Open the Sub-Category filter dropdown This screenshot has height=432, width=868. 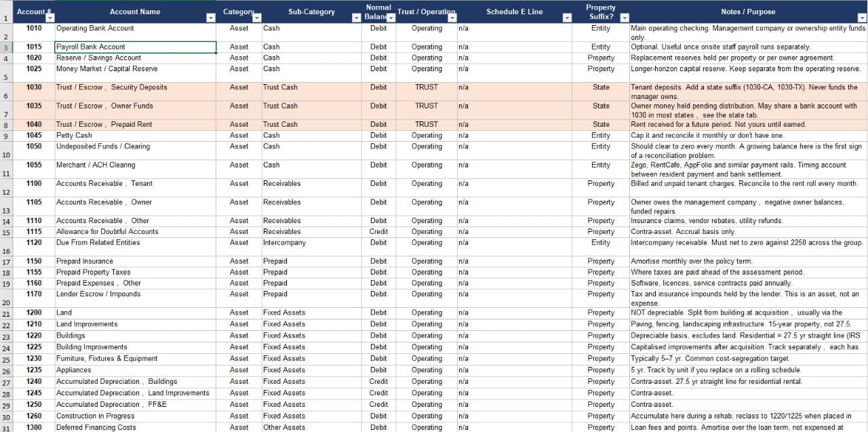(x=357, y=18)
